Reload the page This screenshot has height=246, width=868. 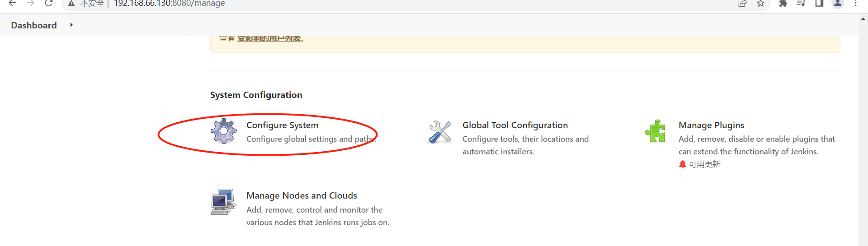point(49,4)
